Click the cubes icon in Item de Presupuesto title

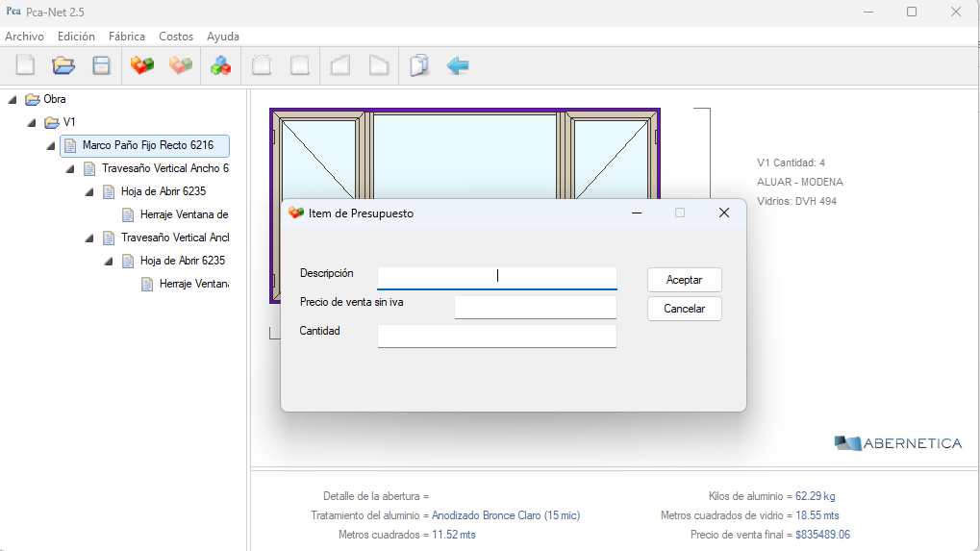(295, 213)
